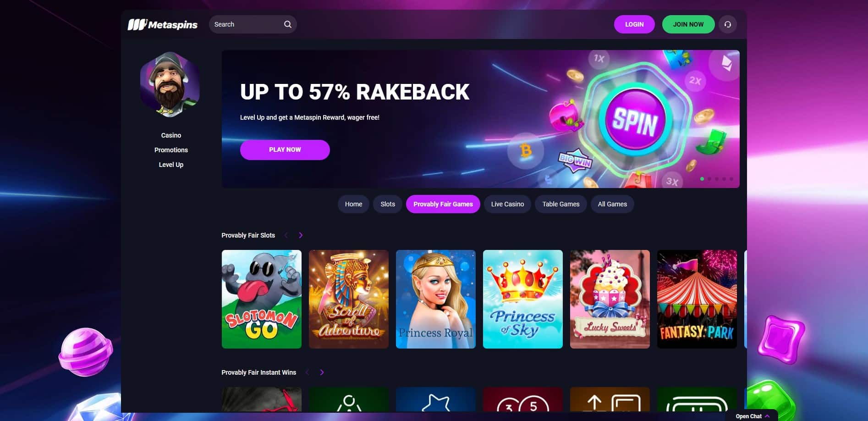
Task: Select the first banner carousel dot
Action: tap(702, 179)
